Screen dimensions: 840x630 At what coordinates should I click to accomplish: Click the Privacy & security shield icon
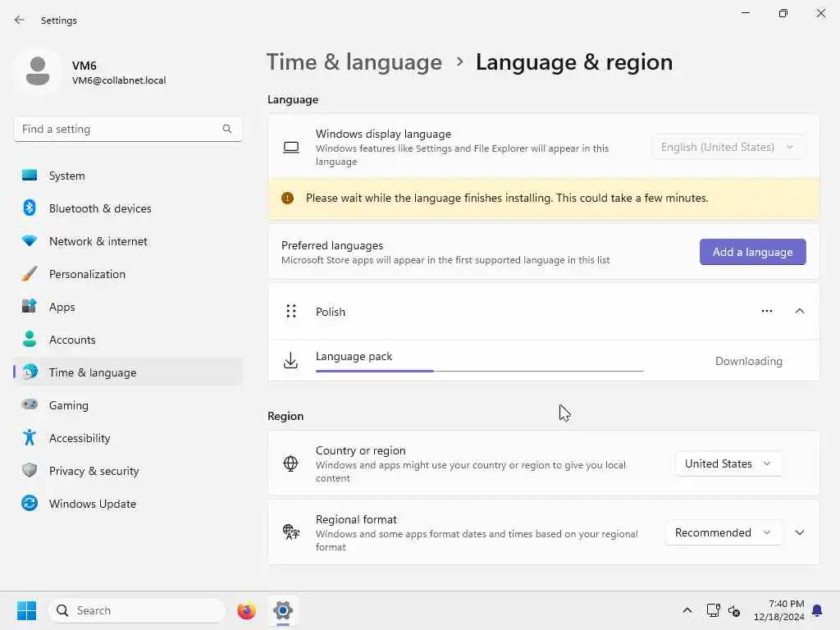point(30,470)
